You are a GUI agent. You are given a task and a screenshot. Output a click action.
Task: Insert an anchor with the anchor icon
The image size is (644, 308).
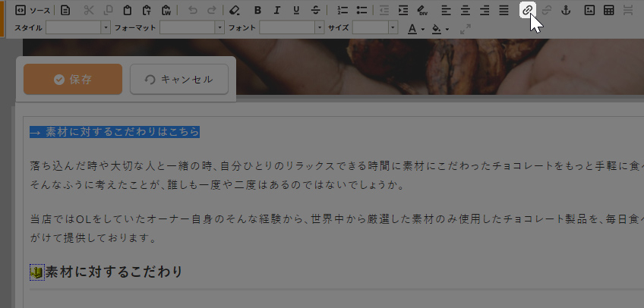pos(564,10)
